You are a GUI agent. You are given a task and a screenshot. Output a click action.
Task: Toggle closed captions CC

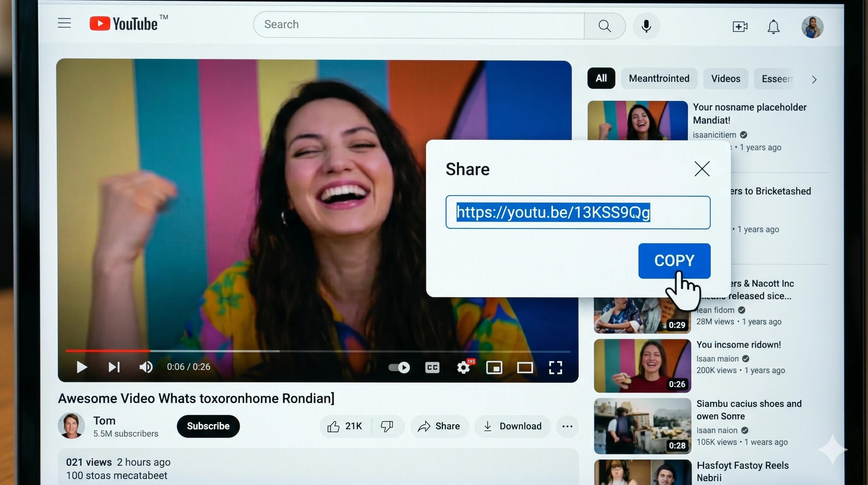[x=432, y=367]
